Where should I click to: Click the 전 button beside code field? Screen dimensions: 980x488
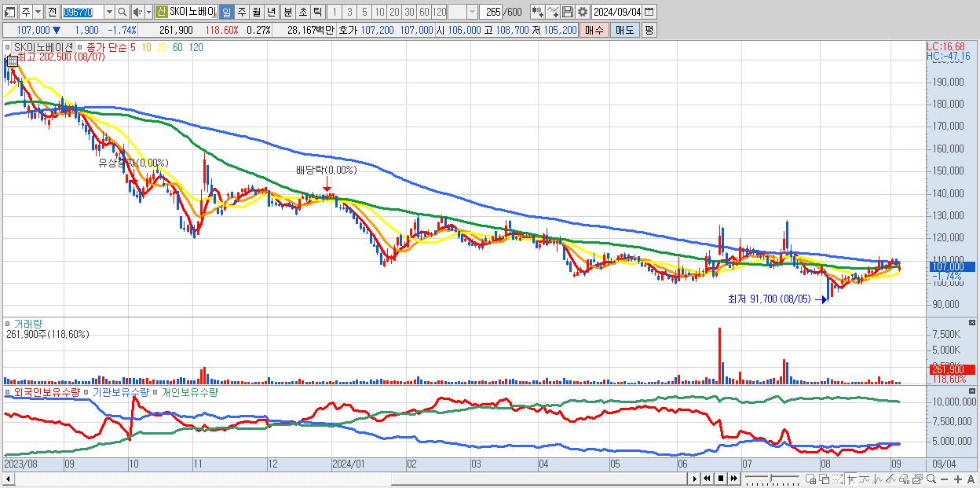(x=52, y=12)
